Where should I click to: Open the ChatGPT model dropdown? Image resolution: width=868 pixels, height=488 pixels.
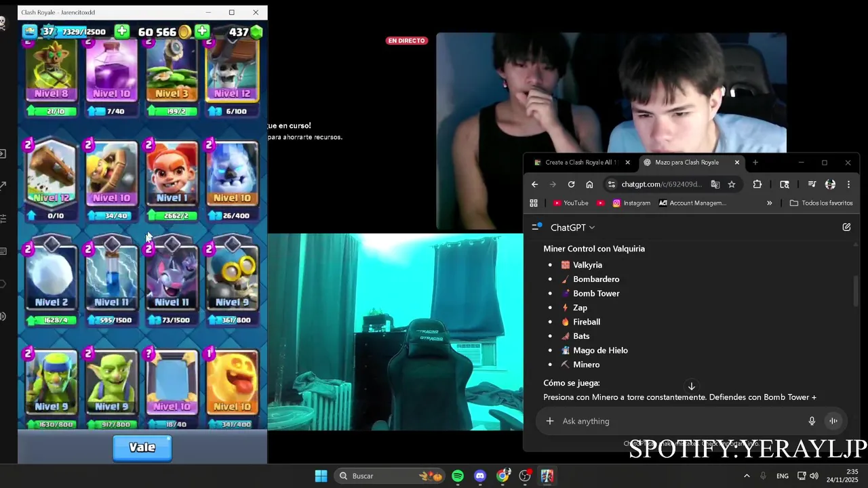573,228
